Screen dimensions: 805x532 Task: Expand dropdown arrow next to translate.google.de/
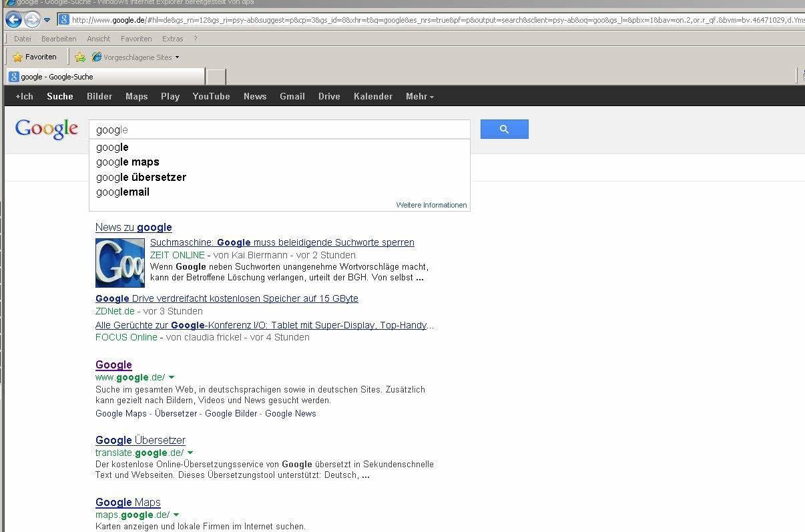click(x=190, y=453)
